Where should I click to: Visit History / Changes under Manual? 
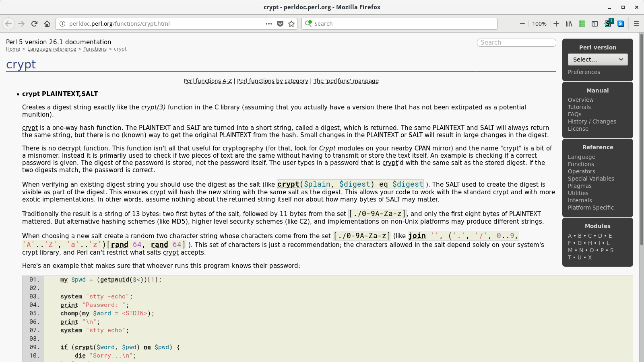click(592, 121)
